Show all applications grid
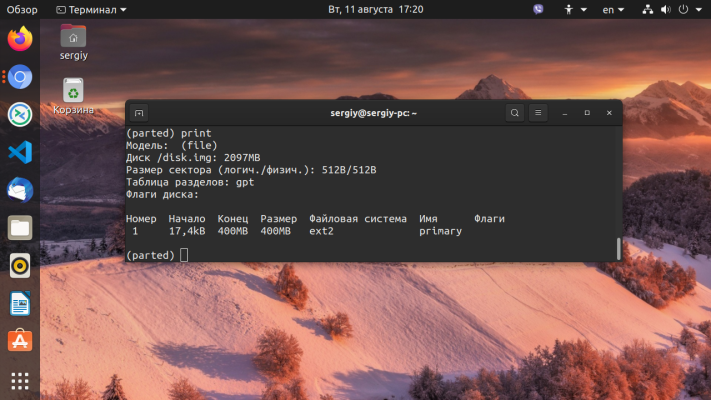This screenshot has width=711, height=400. (20, 381)
